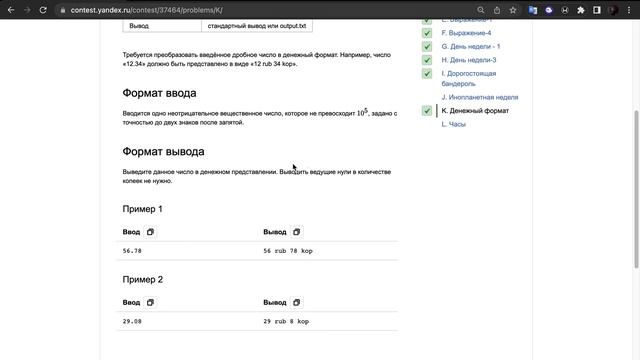Click the solved checkmark beside G. День недели - 1
Viewport: 640px width, 360px height.
pyautogui.click(x=427, y=47)
